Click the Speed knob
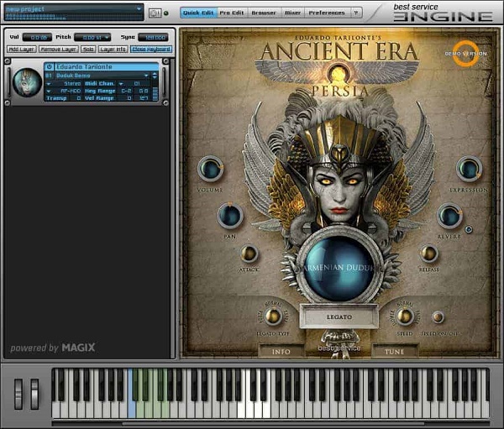504x429 pixels. [x=405, y=317]
